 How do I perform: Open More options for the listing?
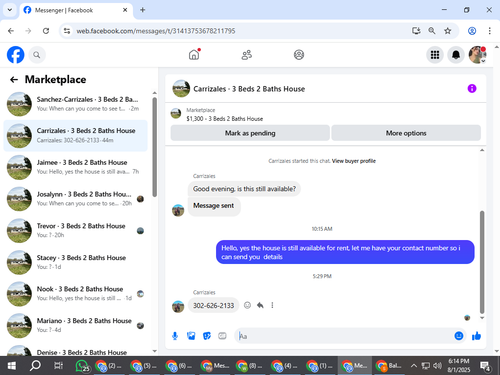[x=406, y=133]
